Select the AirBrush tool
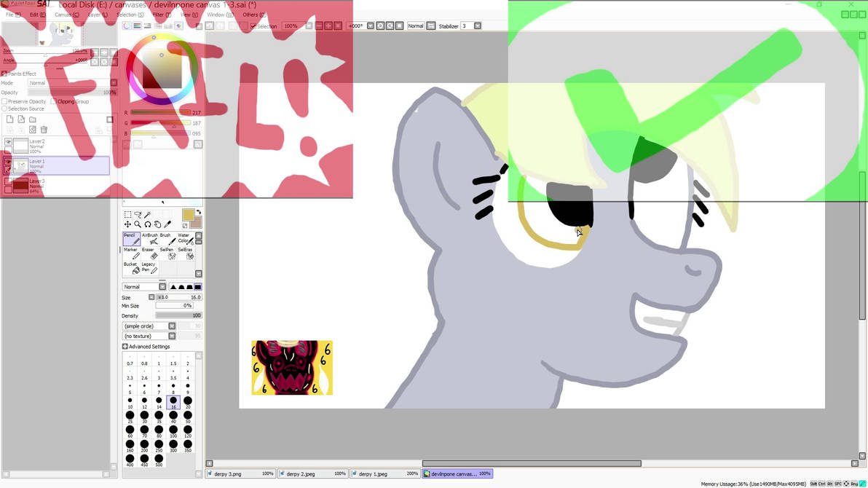Viewport: 868px width, 488px height. pos(151,239)
